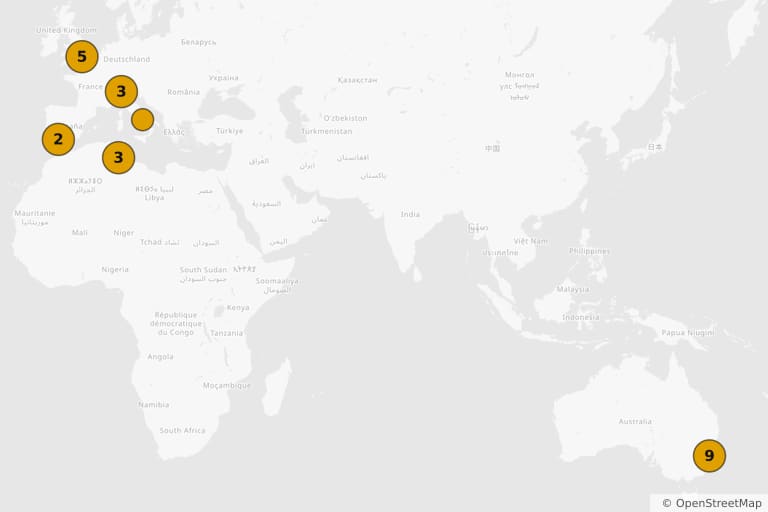Select the cluster marker labeled 2 near Spain

[x=58, y=140]
